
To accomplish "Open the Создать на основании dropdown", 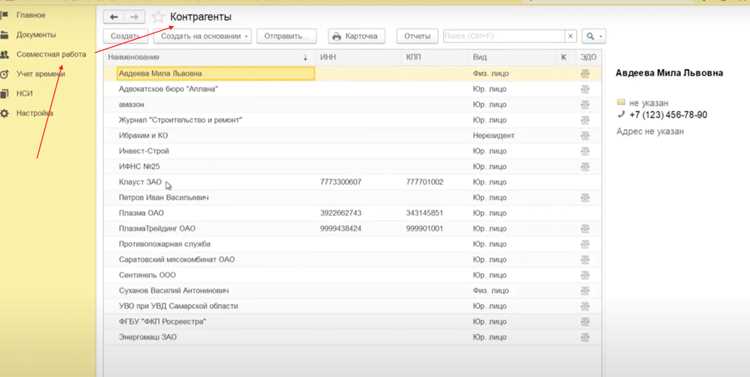I will 203,36.
